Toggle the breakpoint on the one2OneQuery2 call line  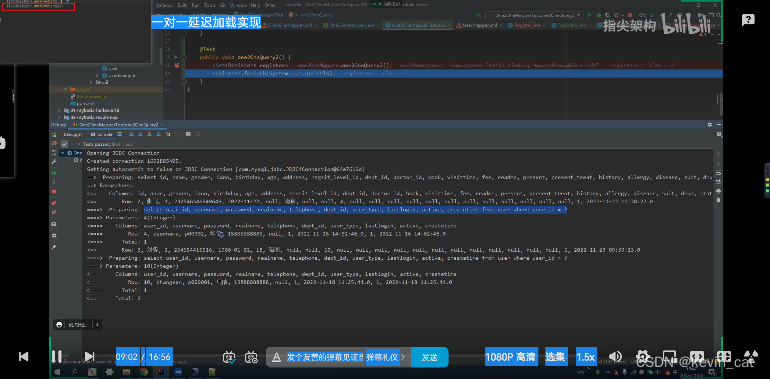pos(176,65)
